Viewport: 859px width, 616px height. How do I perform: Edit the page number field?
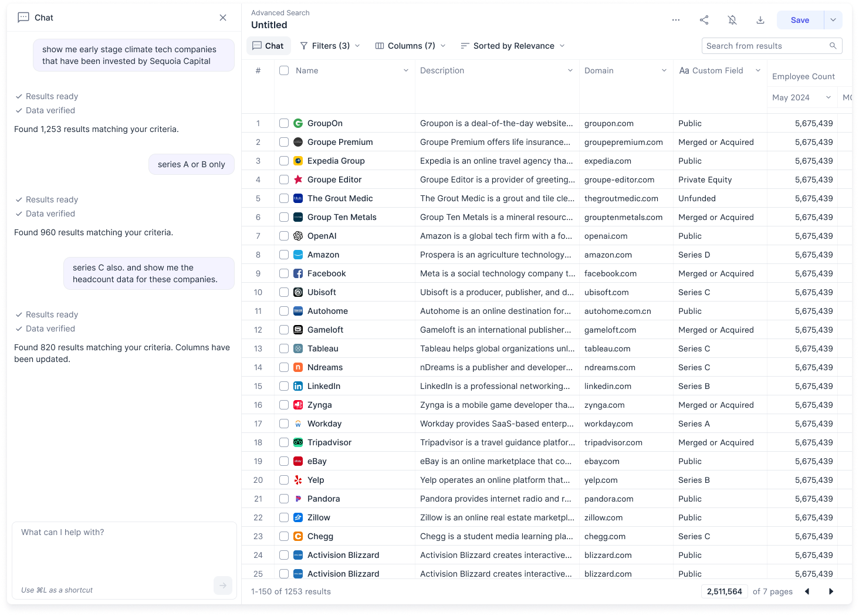tap(725, 591)
